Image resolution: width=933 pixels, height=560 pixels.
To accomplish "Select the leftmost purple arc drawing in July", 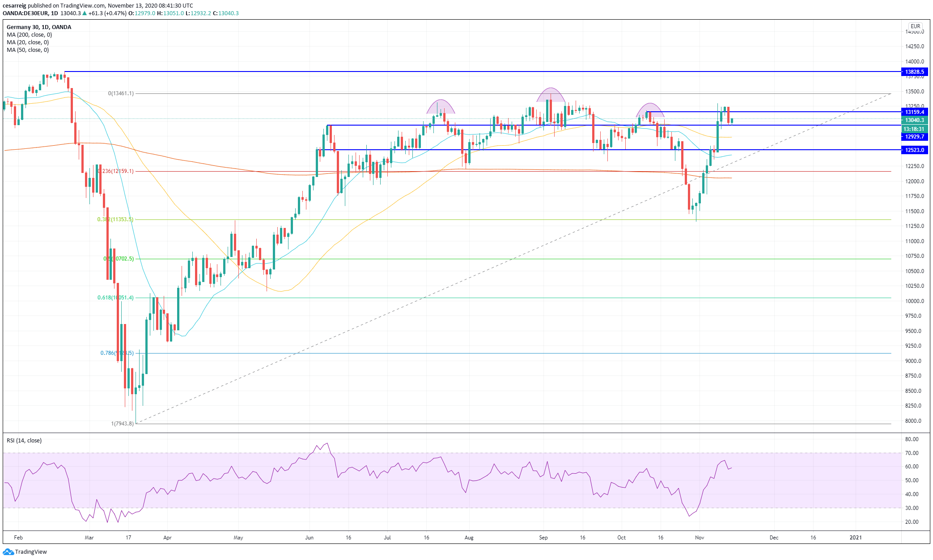I will 441,106.
